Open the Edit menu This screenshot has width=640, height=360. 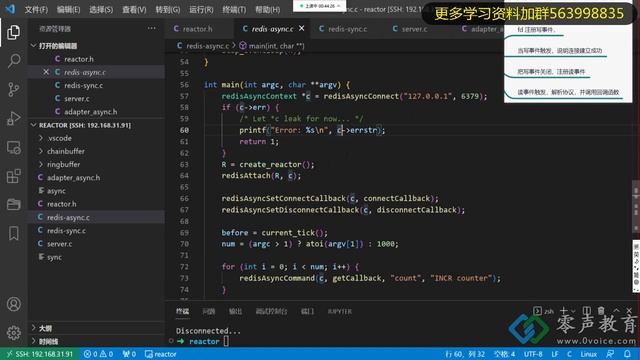coord(68,9)
